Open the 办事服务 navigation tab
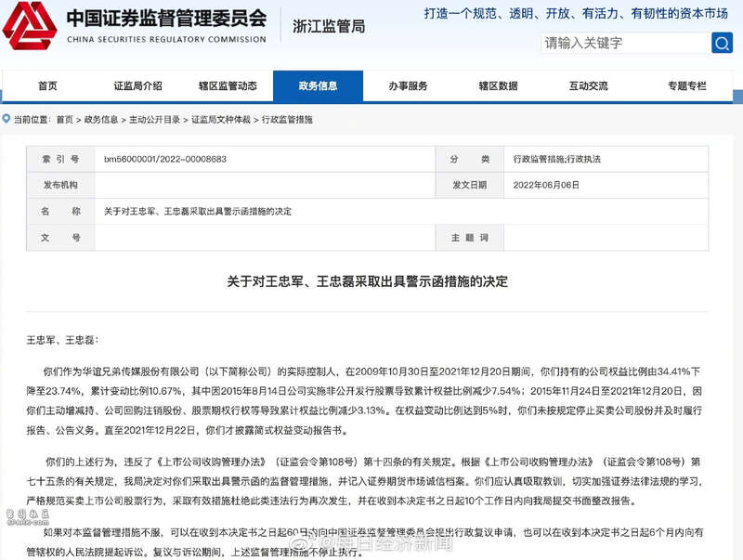743x560 pixels. tap(408, 85)
